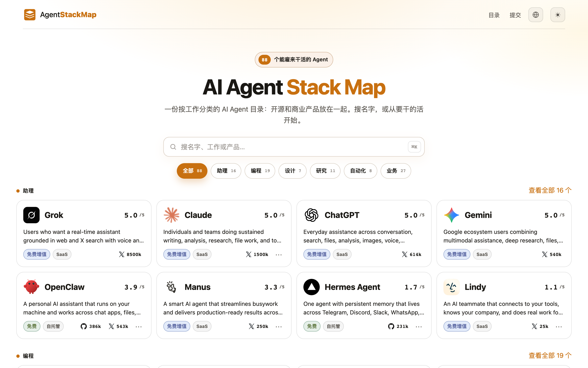
Task: Click the Grok logo icon
Action: point(31,215)
